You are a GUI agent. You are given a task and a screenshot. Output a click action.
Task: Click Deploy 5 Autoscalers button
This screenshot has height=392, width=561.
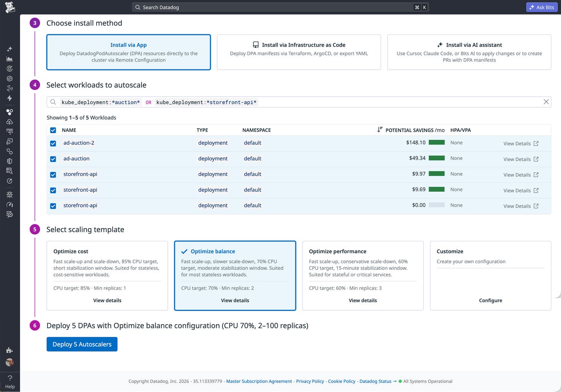(82, 344)
